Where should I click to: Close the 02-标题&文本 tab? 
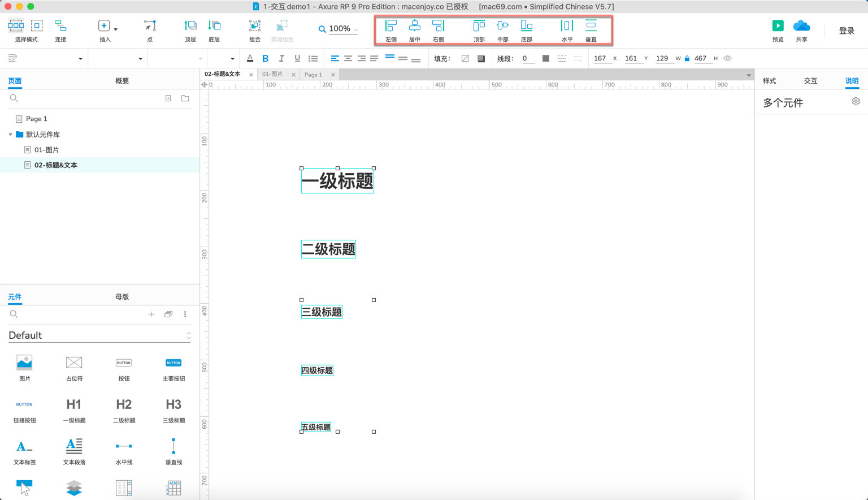[251, 75]
